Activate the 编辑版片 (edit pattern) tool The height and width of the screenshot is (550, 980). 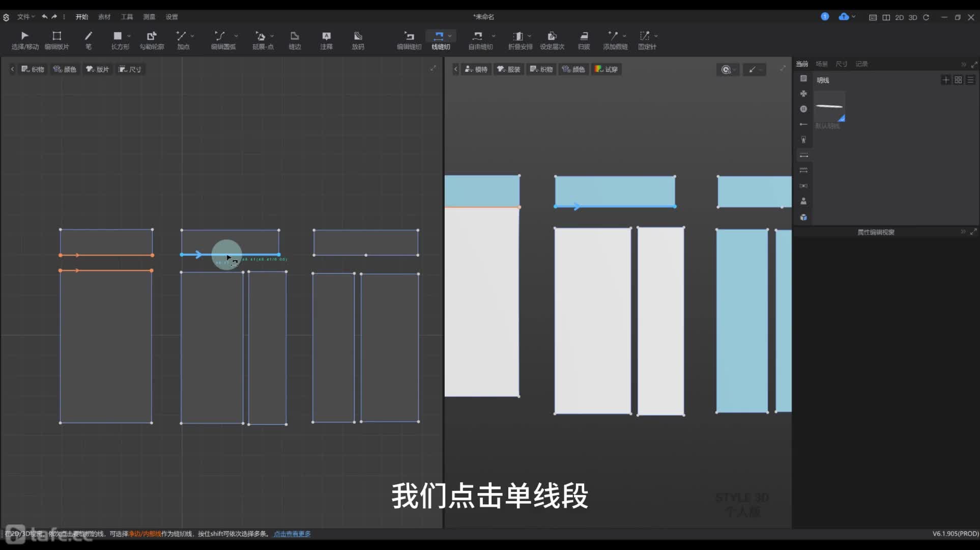click(56, 40)
